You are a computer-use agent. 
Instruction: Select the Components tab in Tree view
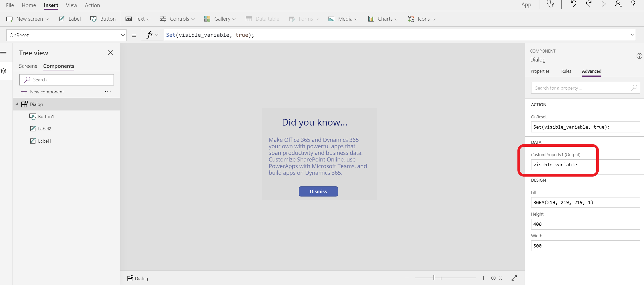[x=59, y=66]
